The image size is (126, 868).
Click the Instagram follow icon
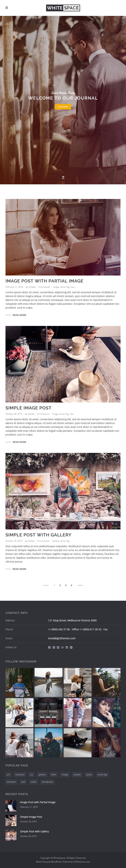tap(67, 647)
